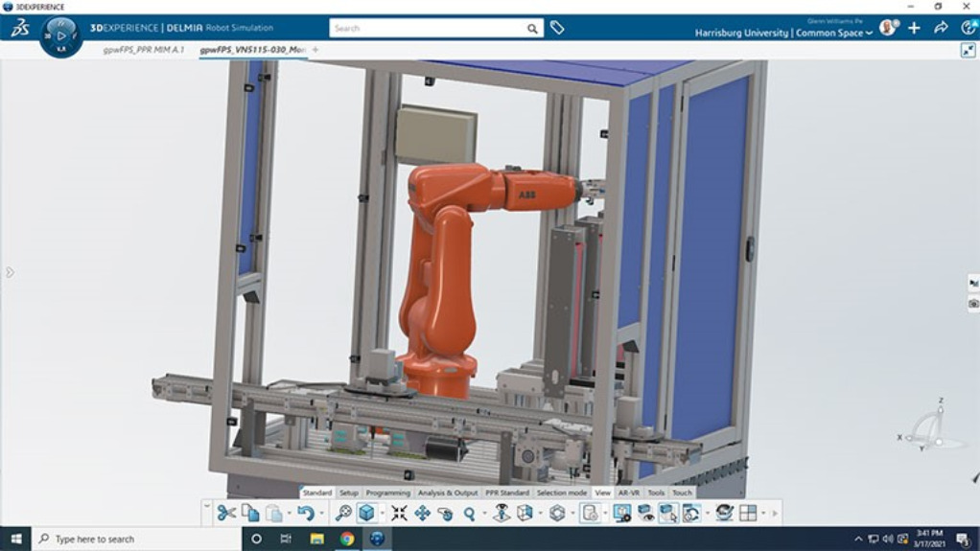Click the Cut scissors icon
This screenshot has height=551, width=980.
(x=226, y=513)
